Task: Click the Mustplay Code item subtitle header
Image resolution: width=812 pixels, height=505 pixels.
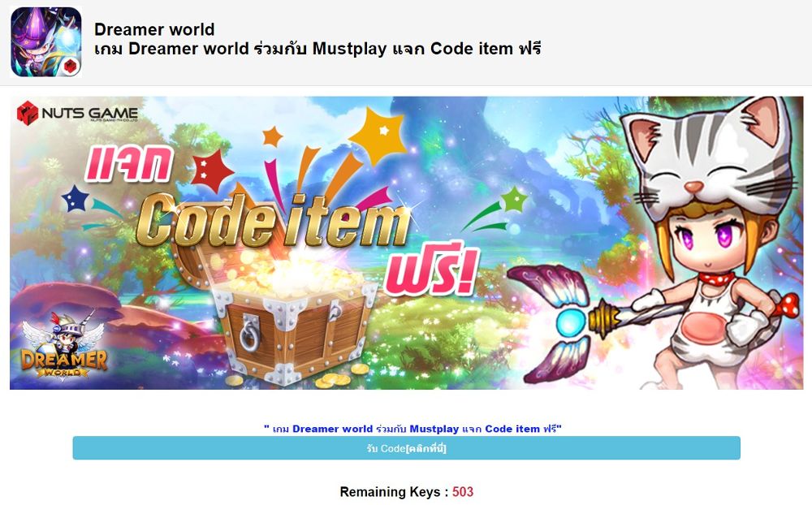Action: click(x=317, y=49)
